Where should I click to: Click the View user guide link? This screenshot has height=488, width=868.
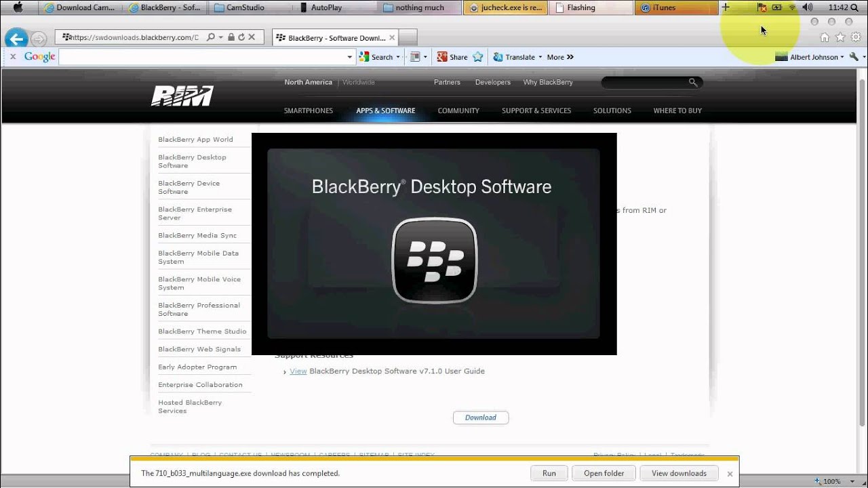click(298, 371)
